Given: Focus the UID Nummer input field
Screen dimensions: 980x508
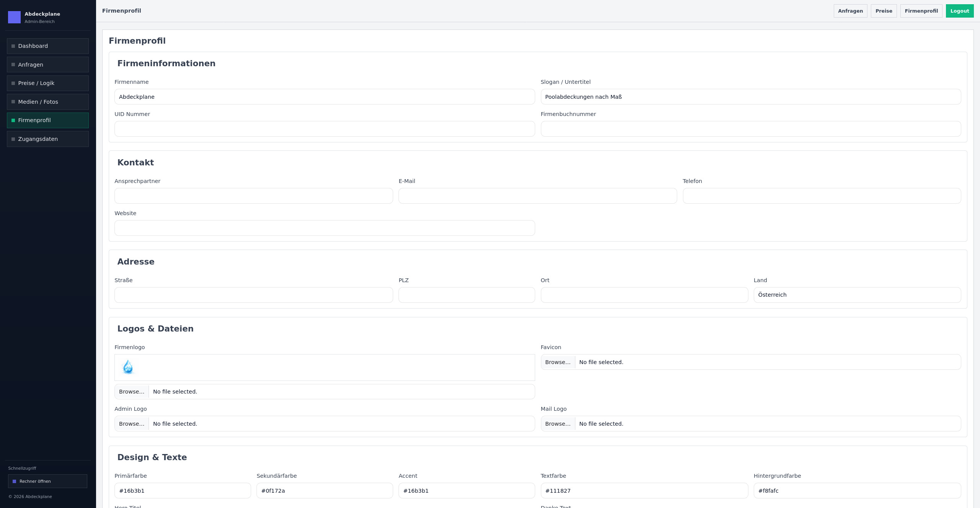Looking at the screenshot, I should tap(324, 129).
